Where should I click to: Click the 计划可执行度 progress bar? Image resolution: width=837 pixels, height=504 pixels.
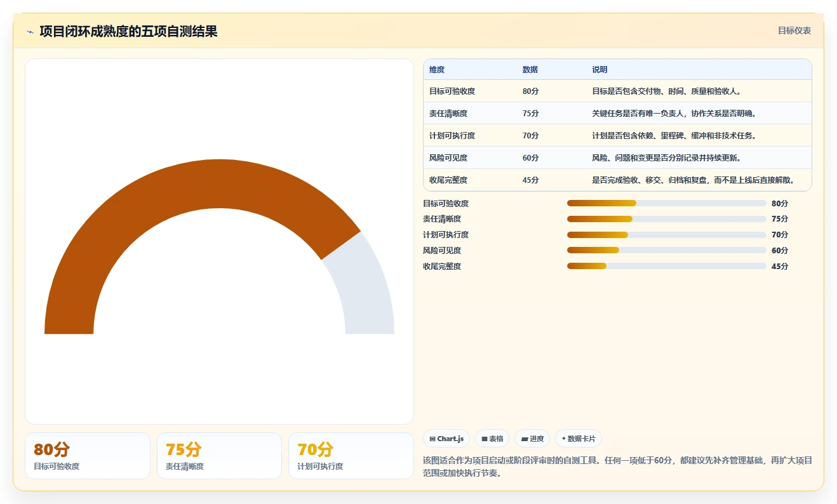pyautogui.click(x=667, y=235)
